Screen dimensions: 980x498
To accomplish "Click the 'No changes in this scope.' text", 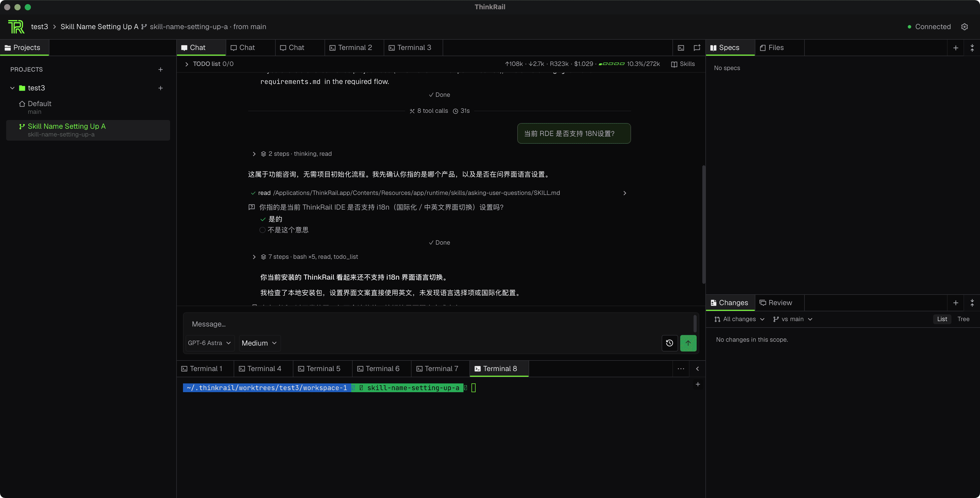I will click(x=752, y=340).
